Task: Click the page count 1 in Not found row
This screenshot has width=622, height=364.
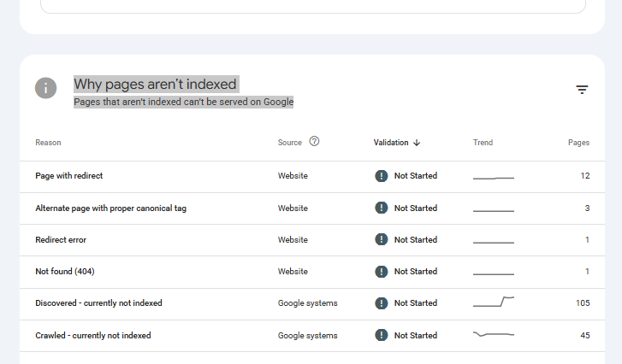Action: pos(587,272)
